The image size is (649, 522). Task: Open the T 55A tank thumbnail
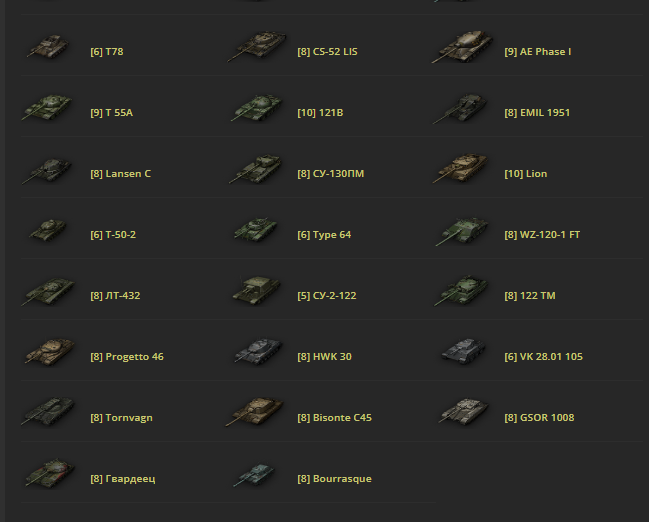click(47, 107)
